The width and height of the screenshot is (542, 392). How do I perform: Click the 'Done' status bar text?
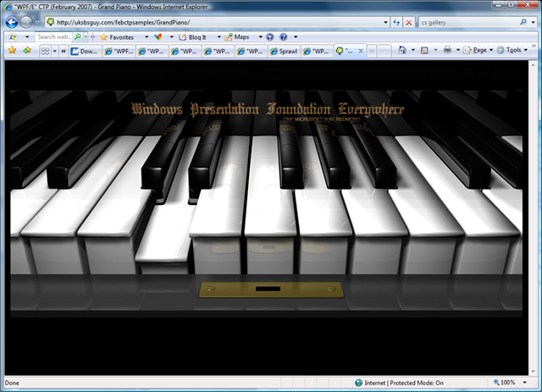tap(12, 383)
